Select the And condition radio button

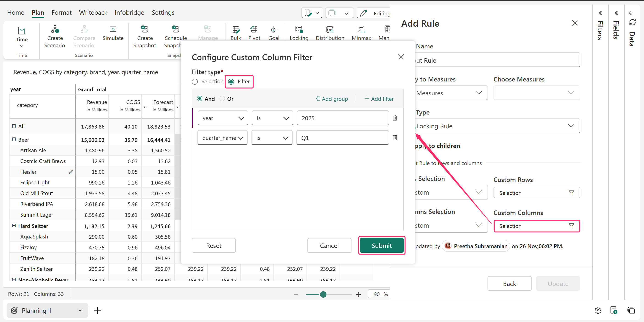tap(200, 99)
